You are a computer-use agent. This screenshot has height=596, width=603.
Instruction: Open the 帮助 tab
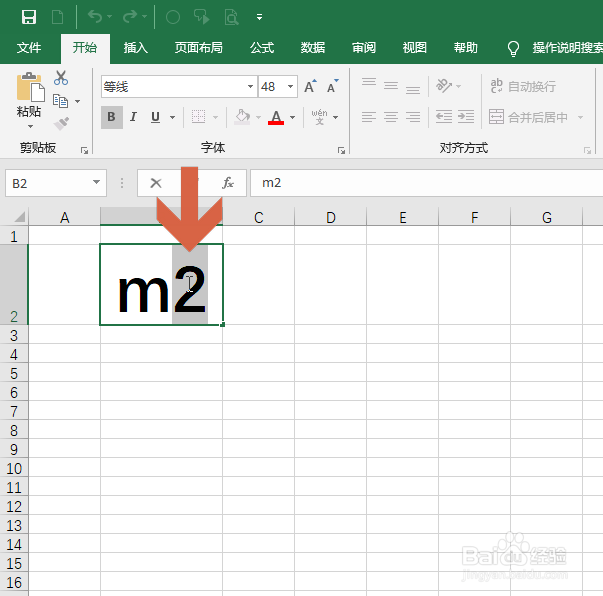click(x=465, y=48)
